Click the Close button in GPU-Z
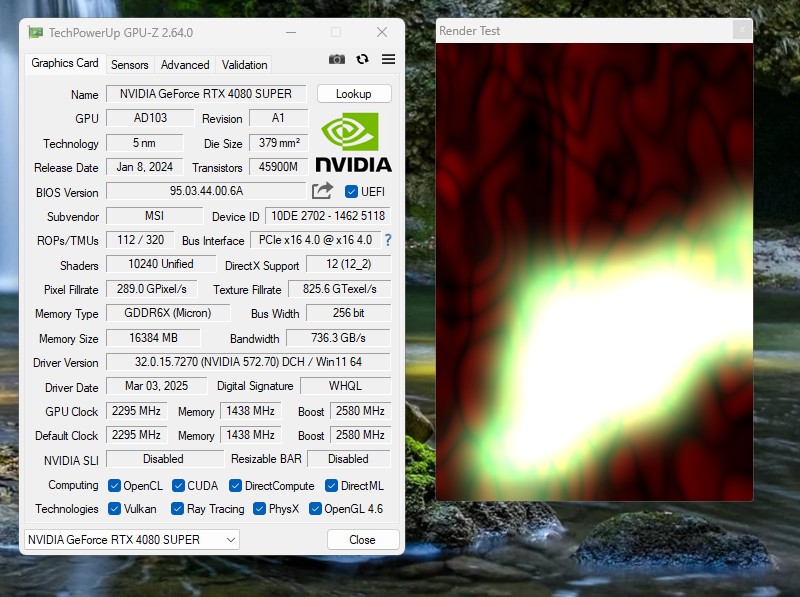This screenshot has width=800, height=597. (363, 539)
